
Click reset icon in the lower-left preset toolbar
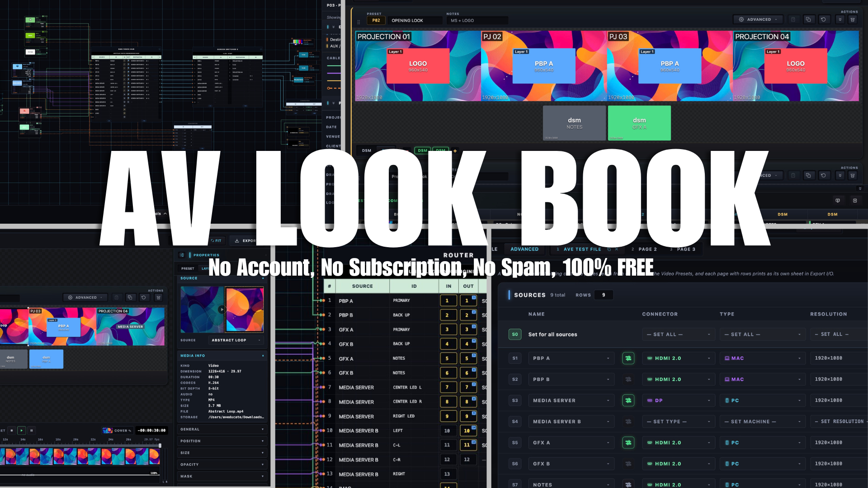click(x=144, y=297)
